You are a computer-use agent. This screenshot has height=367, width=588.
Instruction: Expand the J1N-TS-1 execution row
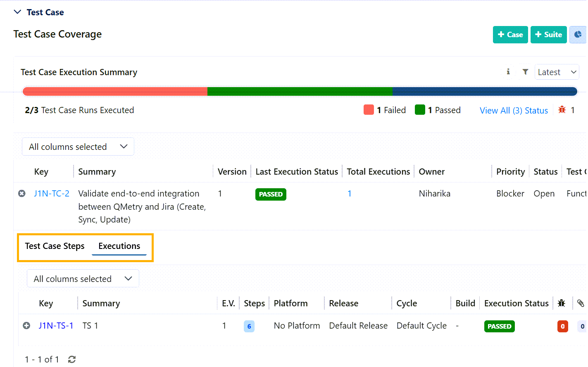coord(26,326)
